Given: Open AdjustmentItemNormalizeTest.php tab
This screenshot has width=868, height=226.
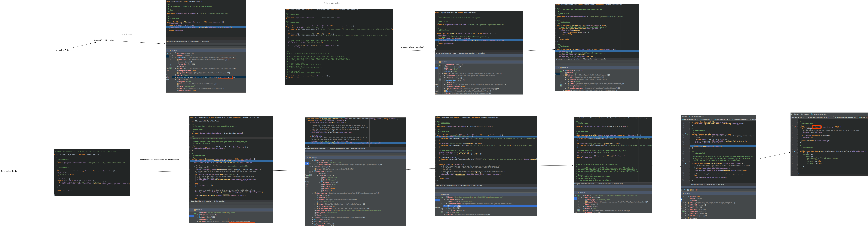Looking at the screenshot, I should pos(818,118).
